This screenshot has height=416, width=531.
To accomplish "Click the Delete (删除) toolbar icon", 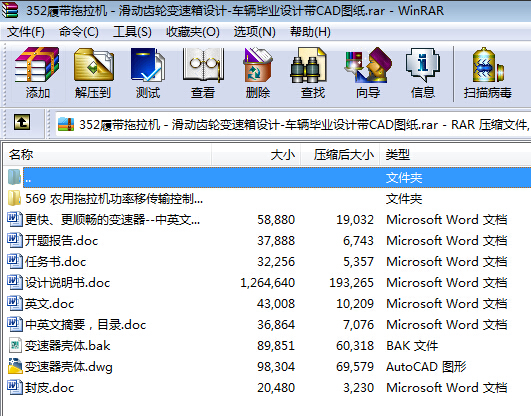I will click(258, 65).
